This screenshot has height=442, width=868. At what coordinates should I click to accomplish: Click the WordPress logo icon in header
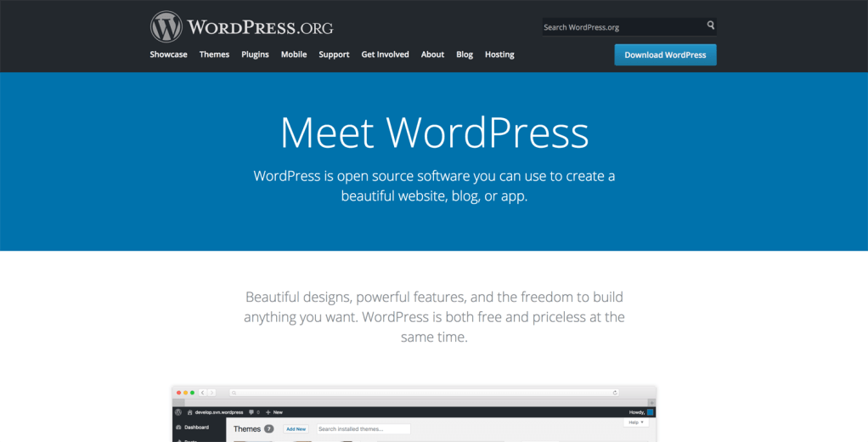[166, 27]
